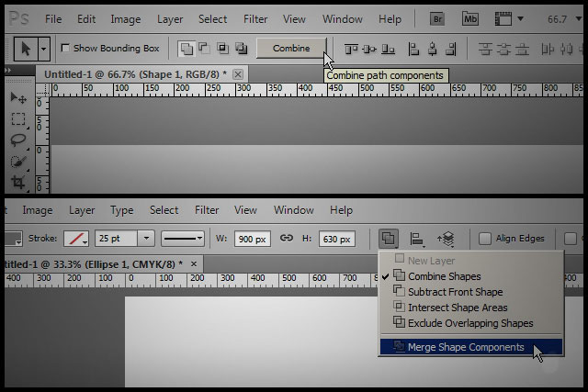The width and height of the screenshot is (588, 392).
Task: Select Subtract Front Shape option
Action: (455, 292)
